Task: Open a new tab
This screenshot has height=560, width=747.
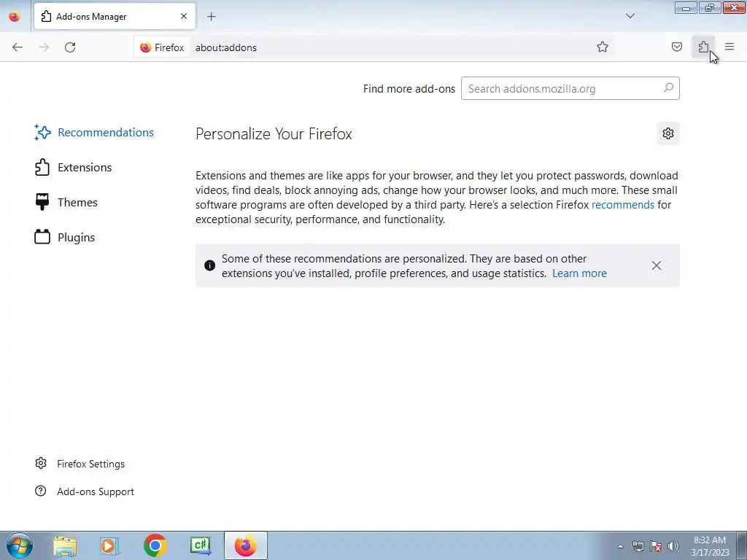Action: 211,17
